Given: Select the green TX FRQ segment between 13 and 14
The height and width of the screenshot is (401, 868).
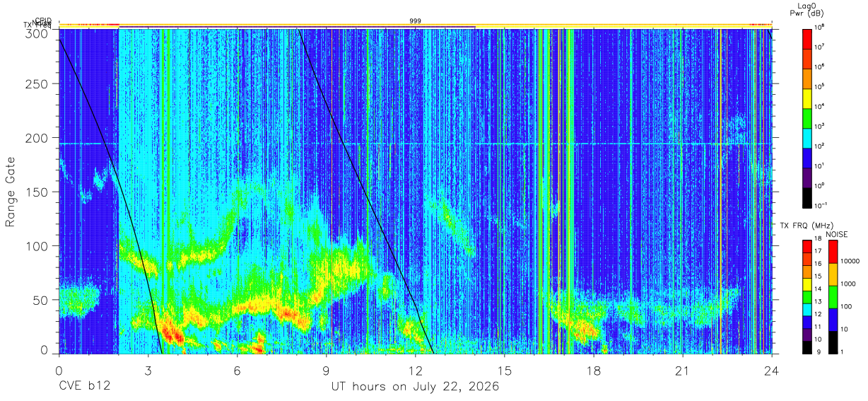Looking at the screenshot, I should pyautogui.click(x=807, y=296).
